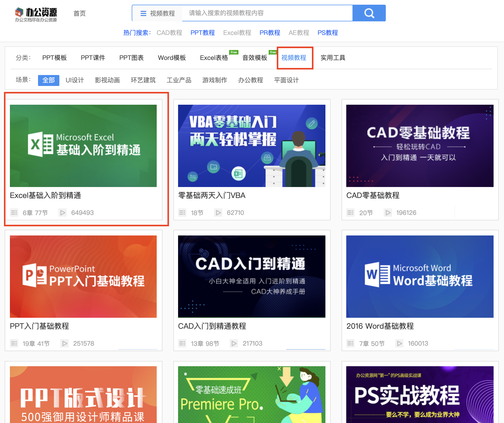Click the title 零基础两天入门VBA
Screen dimensions: 504x423
pos(212,195)
